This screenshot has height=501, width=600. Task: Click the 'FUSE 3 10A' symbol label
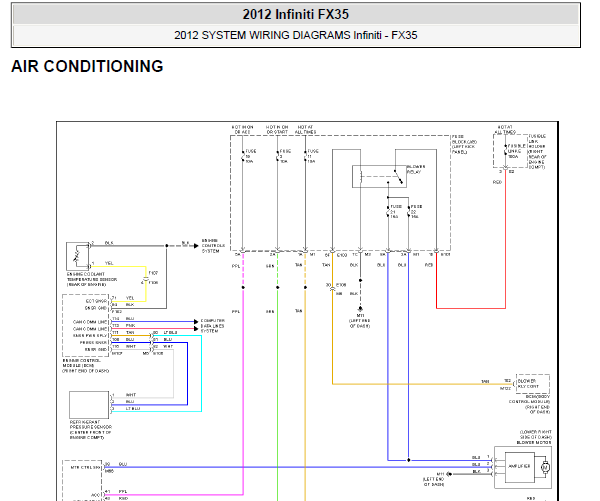[285, 156]
